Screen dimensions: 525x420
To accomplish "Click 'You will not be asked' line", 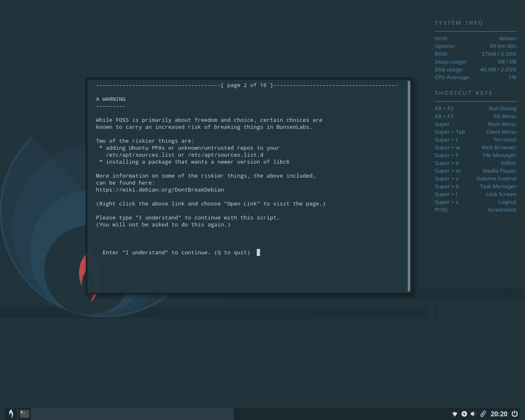I will 163,224.
